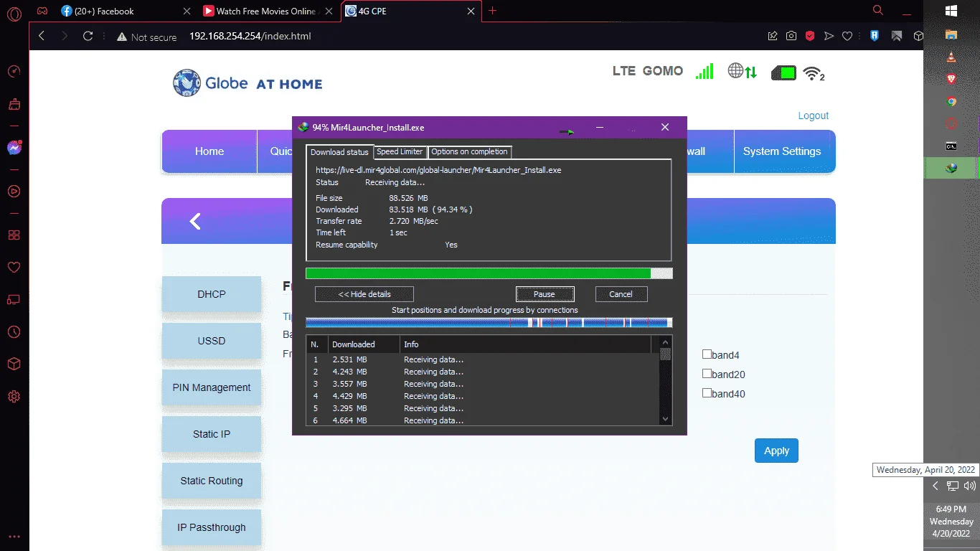
Task: Open Brave browser from the taskbar
Action: [951, 79]
